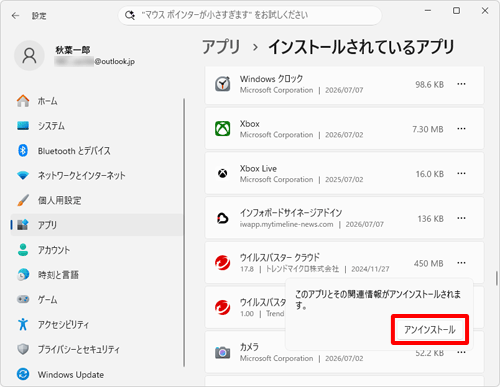
Task: Click the インフォボードサイネージアドイン app icon
Action: [x=222, y=218]
